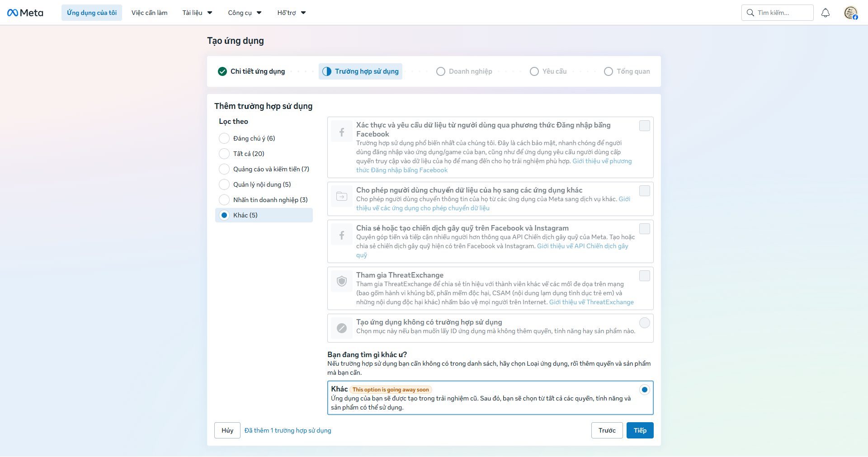
Task: Click the empty circle on Tổng quan step
Action: point(609,71)
